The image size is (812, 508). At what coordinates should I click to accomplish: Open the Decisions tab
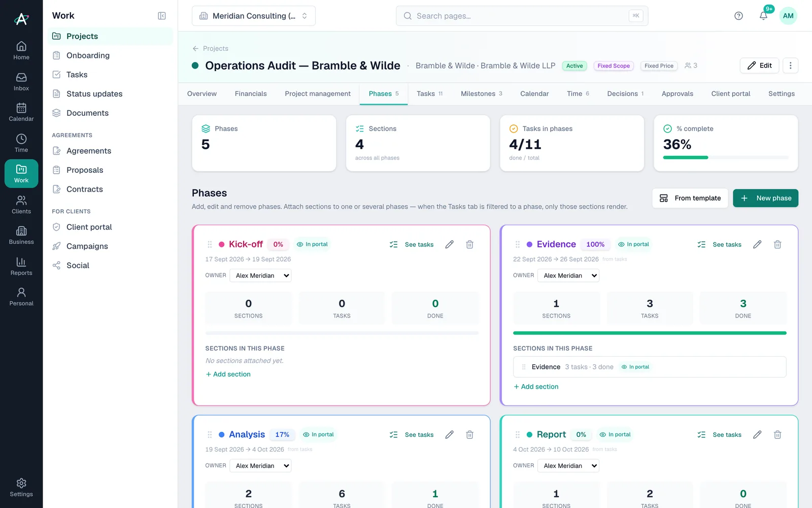(625, 93)
